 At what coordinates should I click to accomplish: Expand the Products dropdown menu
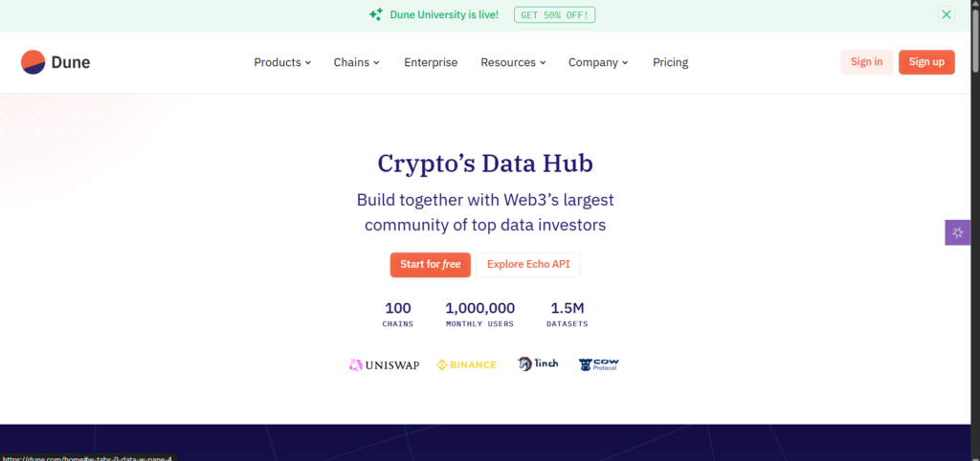(x=282, y=62)
